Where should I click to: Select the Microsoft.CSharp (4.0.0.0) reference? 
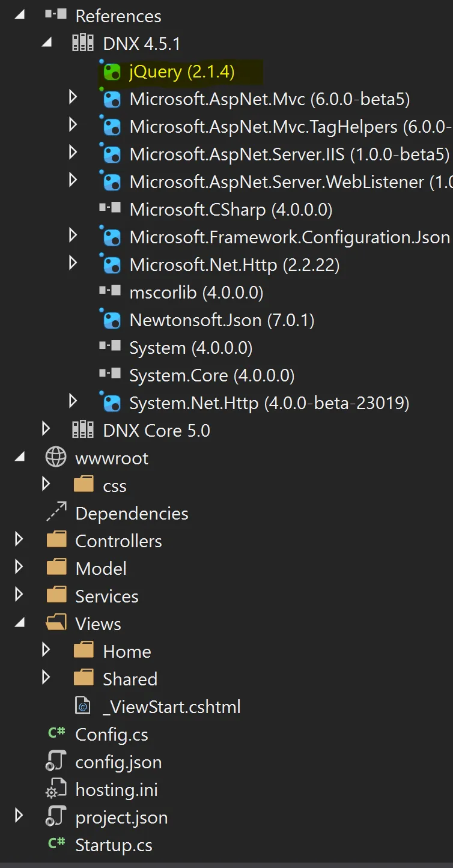pos(231,210)
